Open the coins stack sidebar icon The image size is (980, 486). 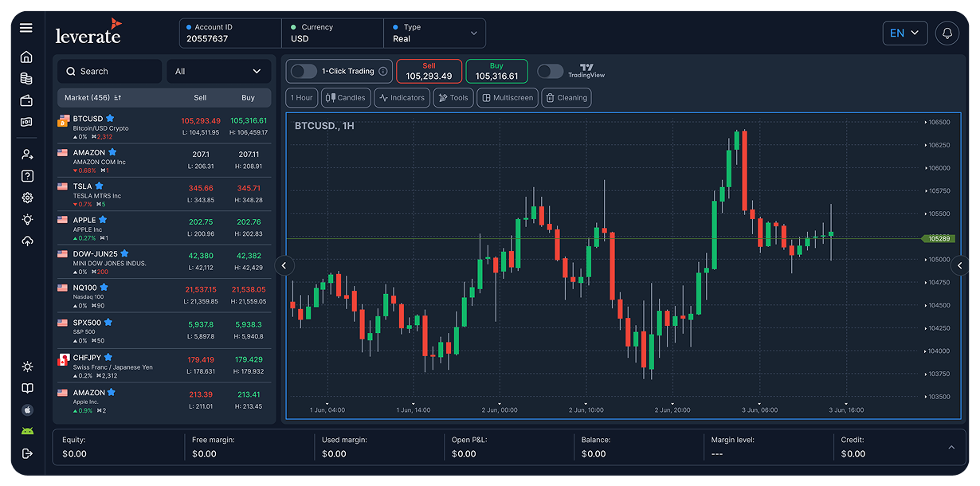click(27, 79)
